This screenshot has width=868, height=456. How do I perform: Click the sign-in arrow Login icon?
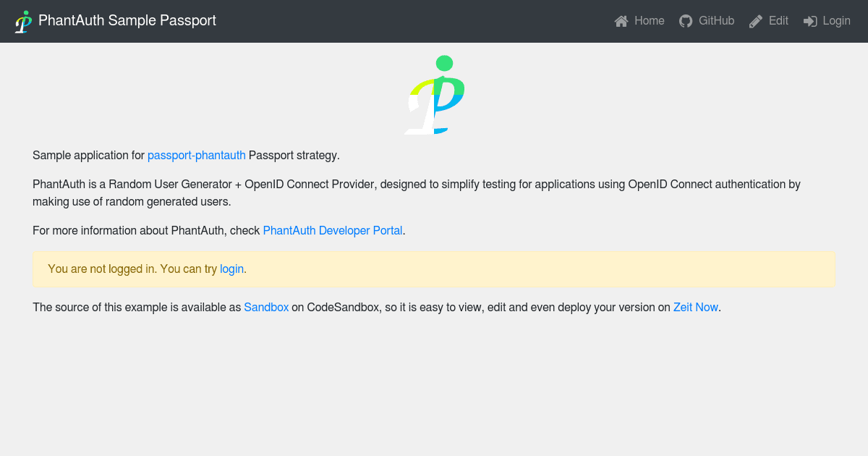click(x=810, y=21)
